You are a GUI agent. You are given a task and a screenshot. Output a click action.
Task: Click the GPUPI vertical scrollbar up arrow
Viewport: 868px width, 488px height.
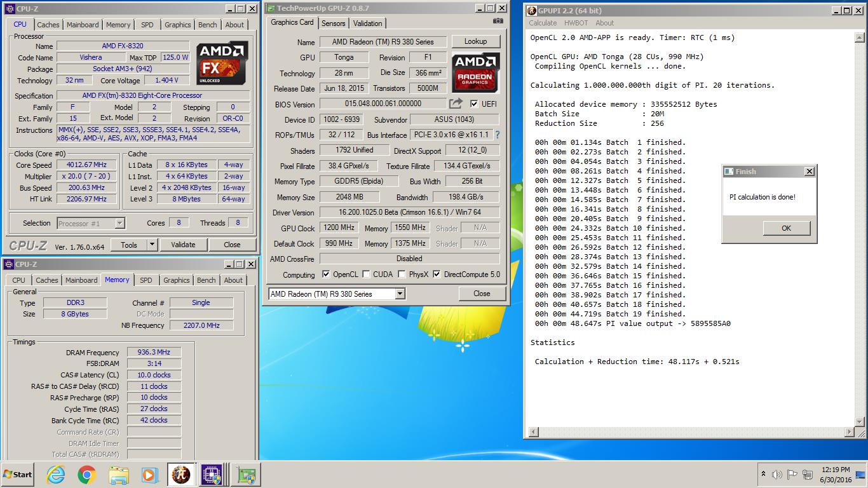point(860,37)
